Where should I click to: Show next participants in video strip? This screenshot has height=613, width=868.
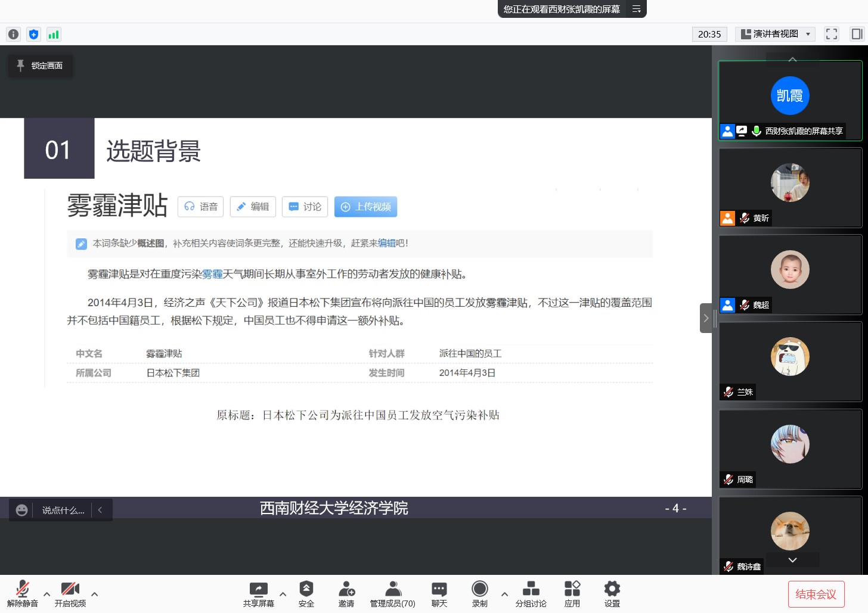click(x=792, y=560)
